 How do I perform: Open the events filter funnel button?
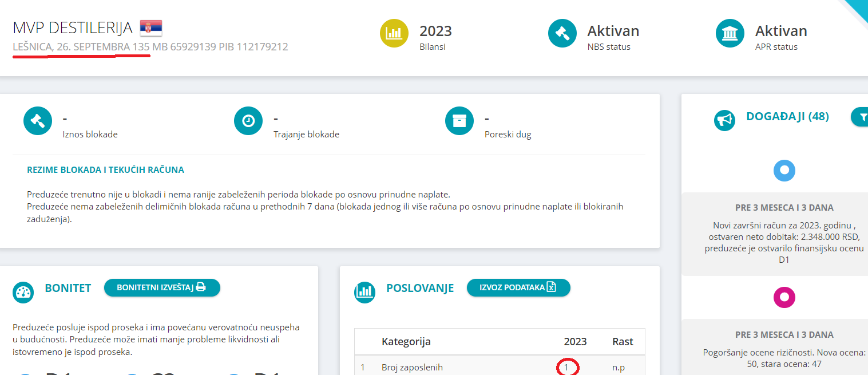point(860,117)
